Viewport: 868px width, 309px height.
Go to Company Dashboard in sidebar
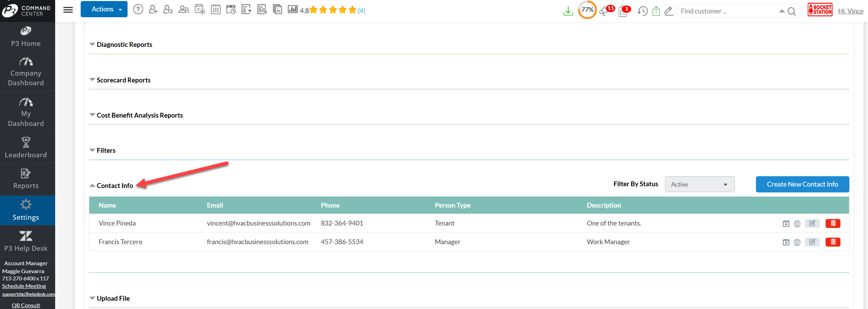(x=26, y=72)
